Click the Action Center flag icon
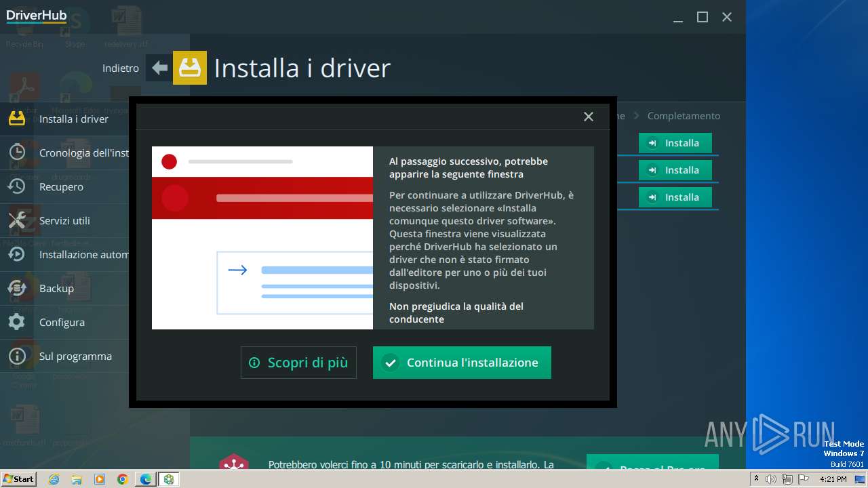This screenshot has width=868, height=488. 804,479
